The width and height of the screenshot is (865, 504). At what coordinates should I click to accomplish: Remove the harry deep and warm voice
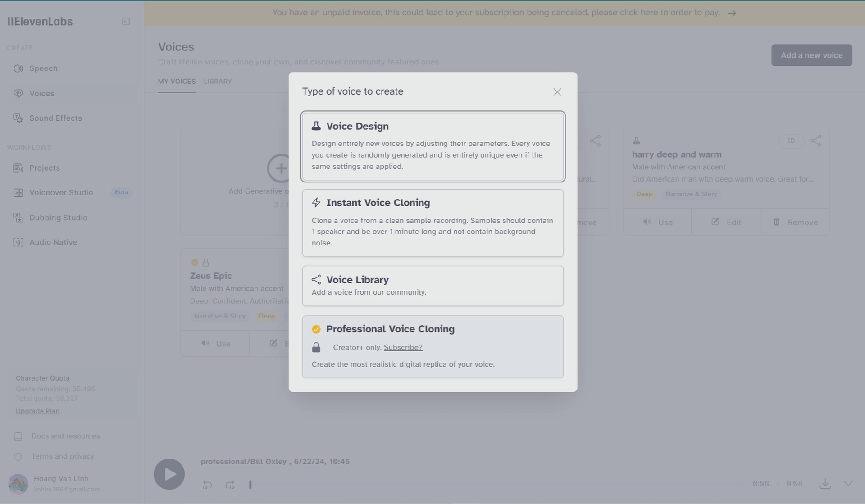pos(795,222)
